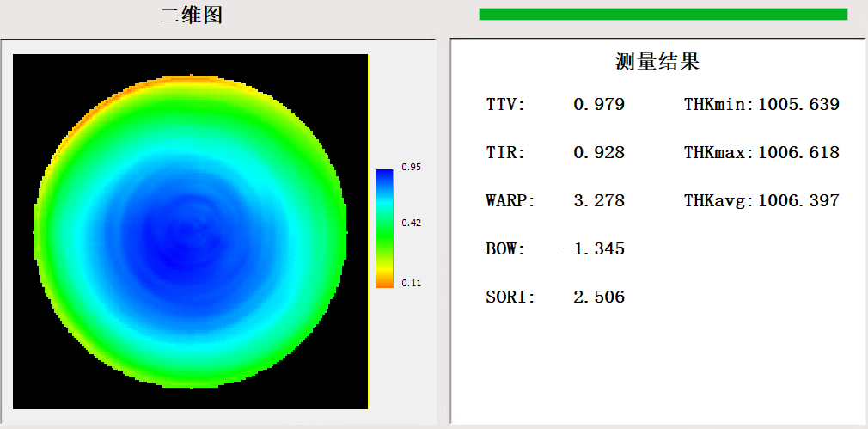The height and width of the screenshot is (429, 868).
Task: Select the SORI value 2.506
Action: pyautogui.click(x=598, y=297)
